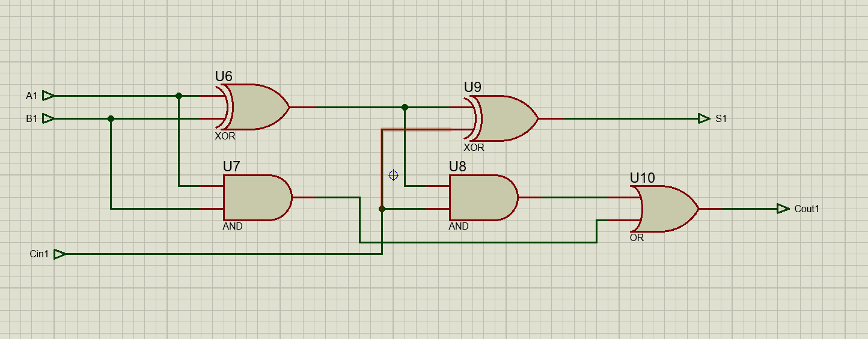Click the Cin1 input terminal arrow
This screenshot has width=868, height=339.
click(60, 254)
